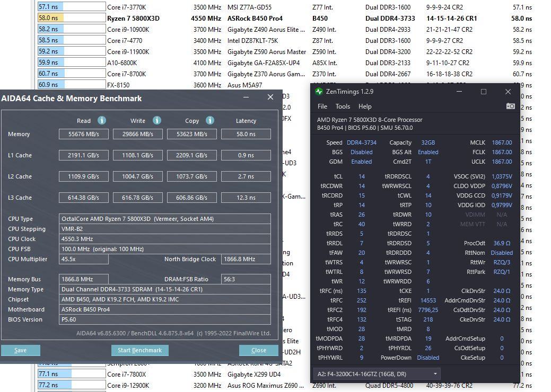Screen dimensions: 551x392
Task: Click the DDR4-3734 speed value in ZenTimings
Action: 362,142
